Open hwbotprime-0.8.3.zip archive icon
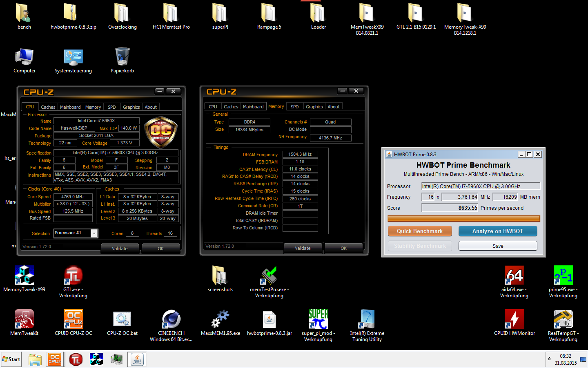 pos(73,16)
